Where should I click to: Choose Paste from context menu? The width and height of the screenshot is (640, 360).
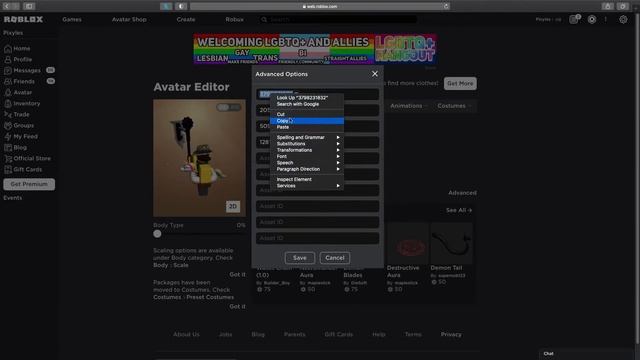307,127
